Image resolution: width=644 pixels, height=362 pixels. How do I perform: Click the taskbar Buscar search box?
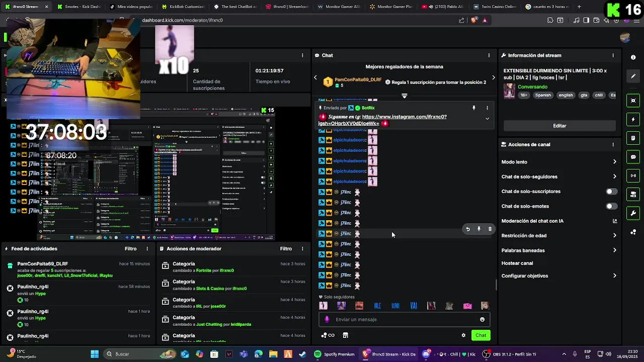coord(140,354)
